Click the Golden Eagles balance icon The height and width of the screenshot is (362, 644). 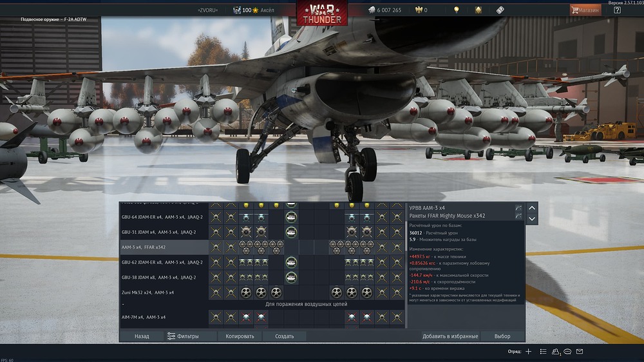[x=419, y=10]
